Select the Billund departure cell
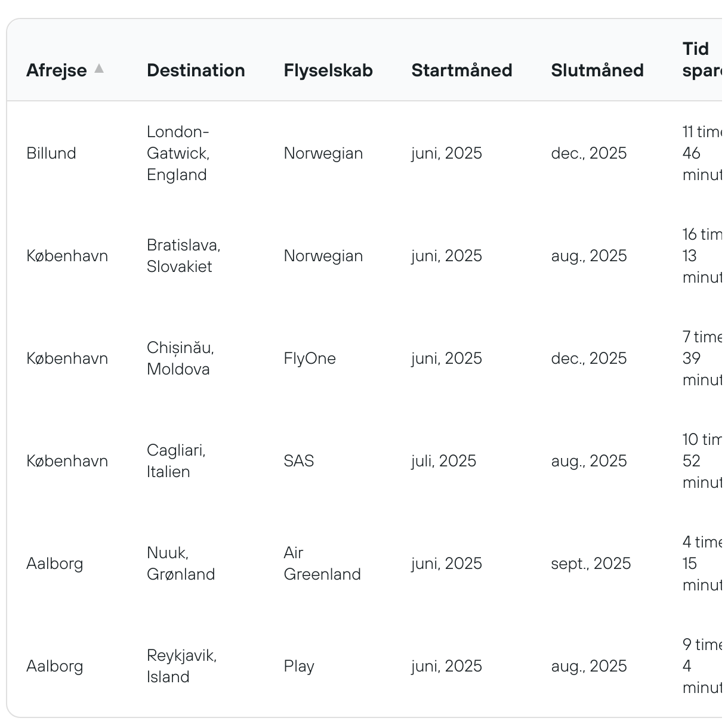Screen dimensions: 728x724 tap(51, 153)
